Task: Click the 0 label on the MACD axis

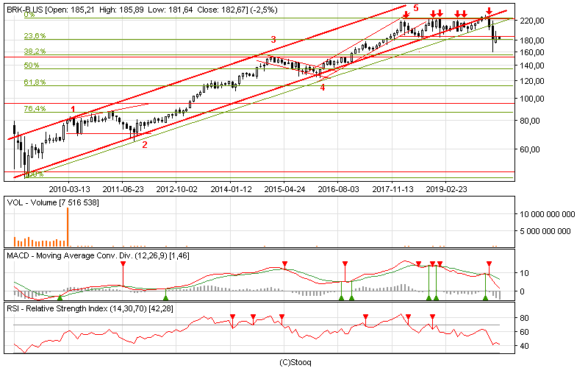Action: point(522,291)
